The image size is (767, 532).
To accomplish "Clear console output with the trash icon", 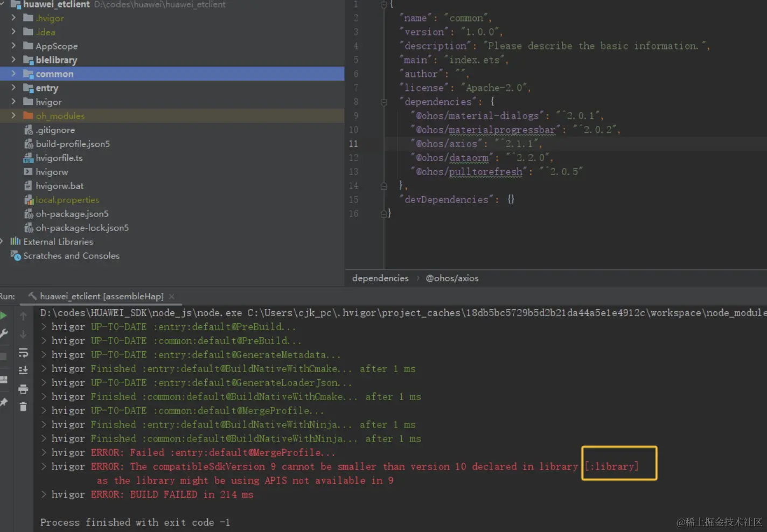I will [23, 407].
